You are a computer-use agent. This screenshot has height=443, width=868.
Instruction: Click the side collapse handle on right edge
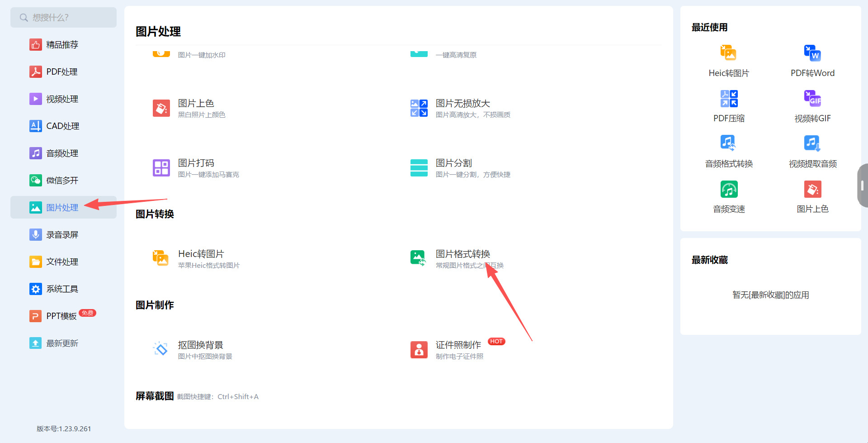click(863, 185)
